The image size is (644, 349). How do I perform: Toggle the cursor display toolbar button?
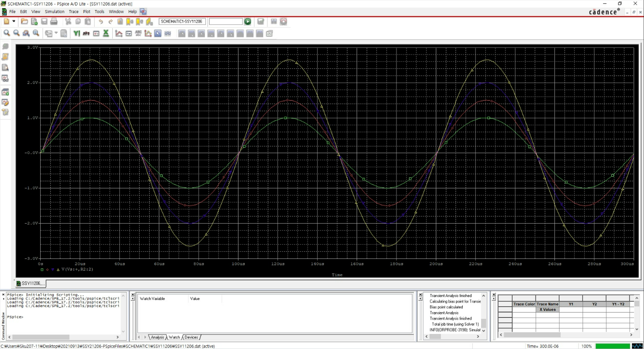(x=158, y=34)
